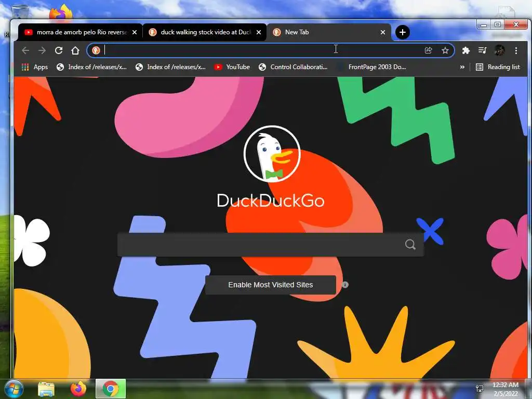The width and height of the screenshot is (532, 399).
Task: Click the DuckDuckGo duck logo
Action: tap(272, 154)
